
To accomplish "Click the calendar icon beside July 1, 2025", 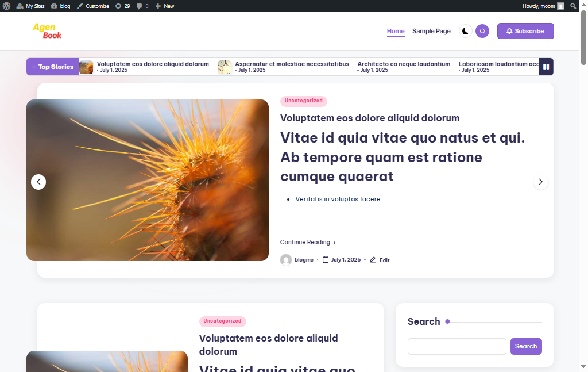I will [x=325, y=260].
